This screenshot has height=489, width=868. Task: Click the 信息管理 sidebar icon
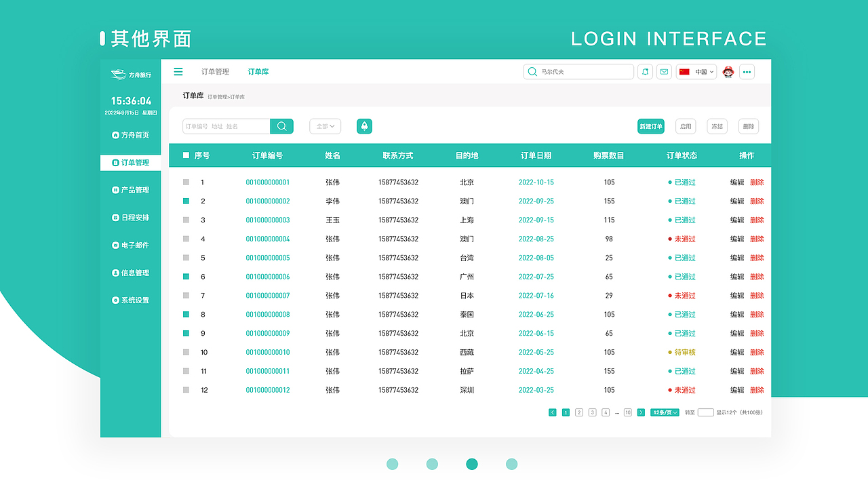pyautogui.click(x=115, y=273)
